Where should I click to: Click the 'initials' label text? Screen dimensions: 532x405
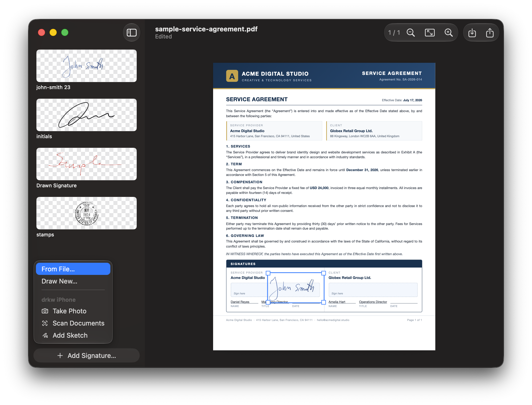click(44, 136)
